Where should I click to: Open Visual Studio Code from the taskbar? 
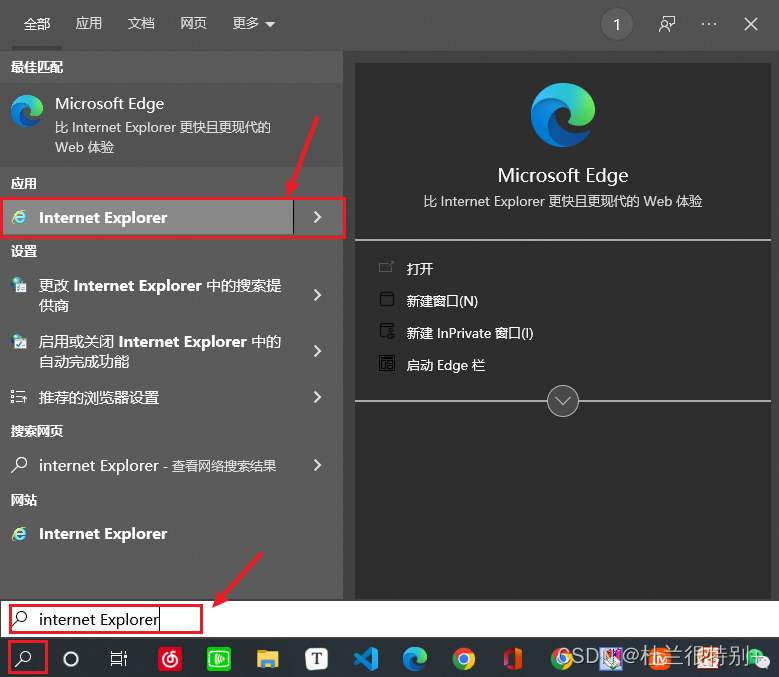[366, 659]
